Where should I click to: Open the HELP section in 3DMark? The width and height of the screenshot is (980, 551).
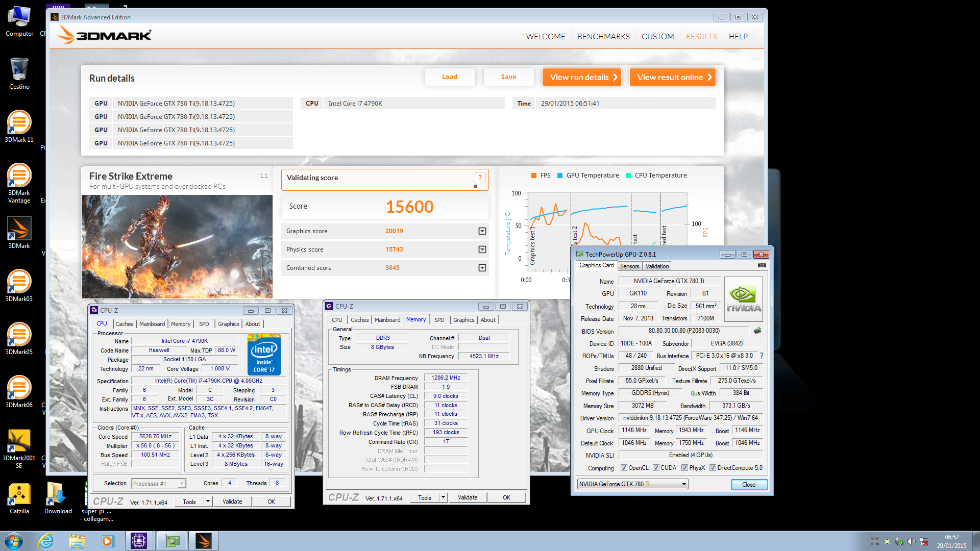pos(738,36)
